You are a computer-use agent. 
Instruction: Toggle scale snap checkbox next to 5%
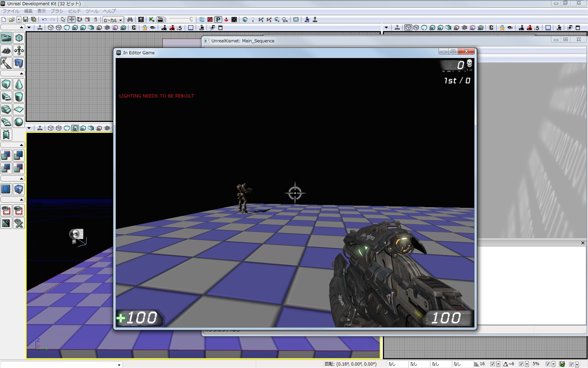(548, 364)
